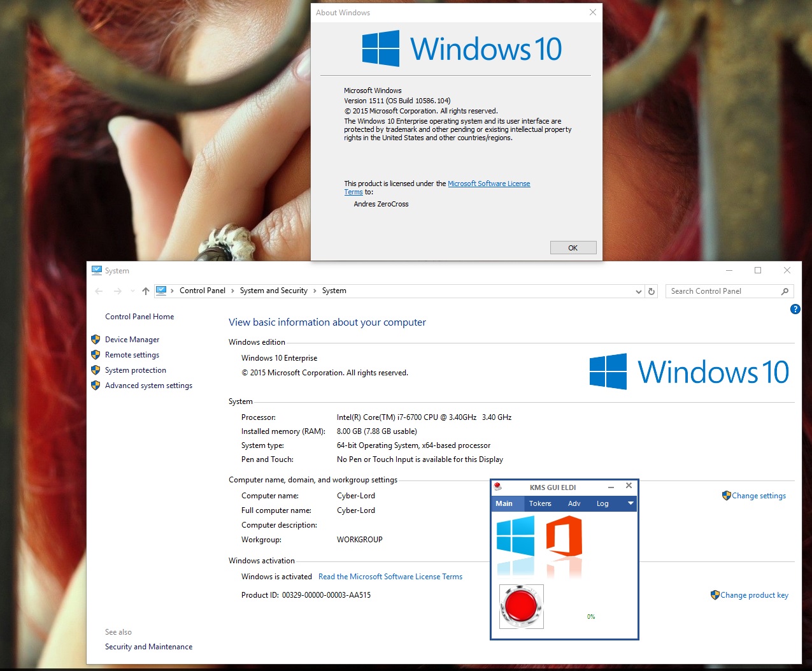Maximize the System window
The image size is (812, 671).
[x=758, y=270]
